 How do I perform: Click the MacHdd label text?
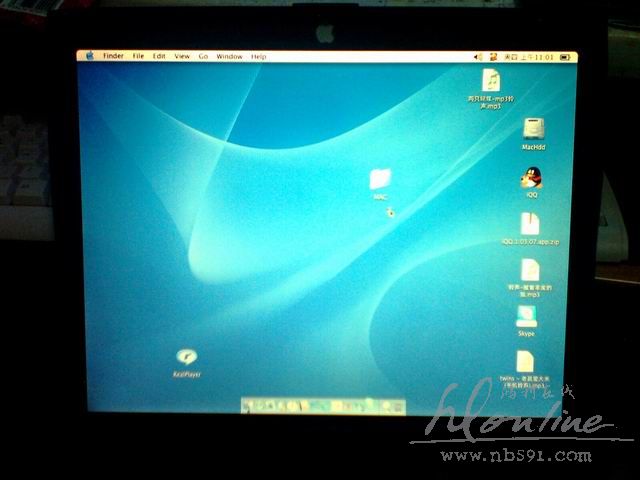(533, 147)
